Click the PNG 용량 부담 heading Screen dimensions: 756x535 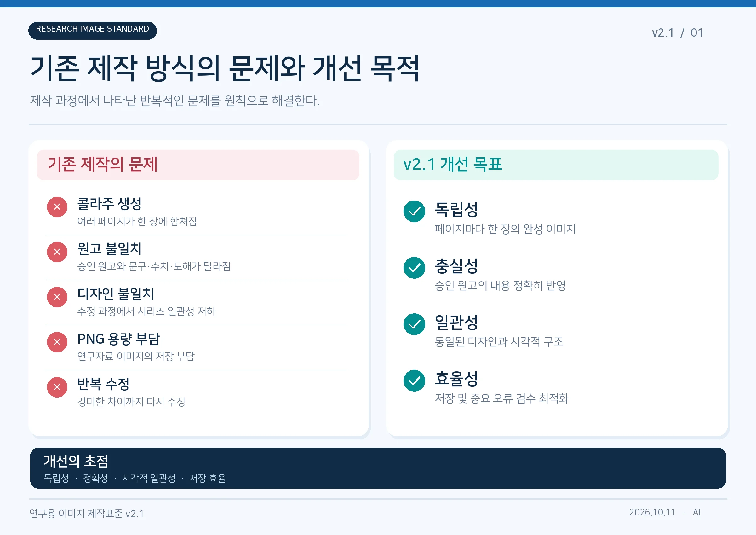click(118, 339)
